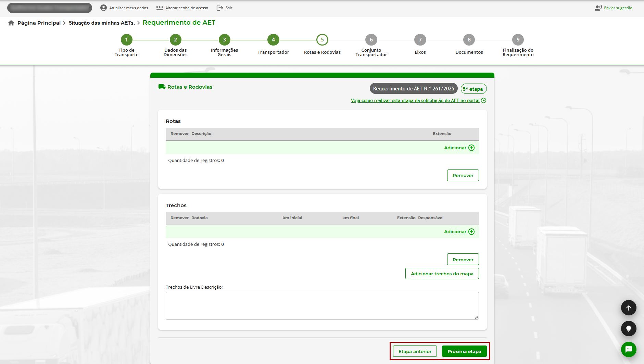Open Atualizar meus dados link
The width and height of the screenshot is (644, 364).
pyautogui.click(x=129, y=8)
